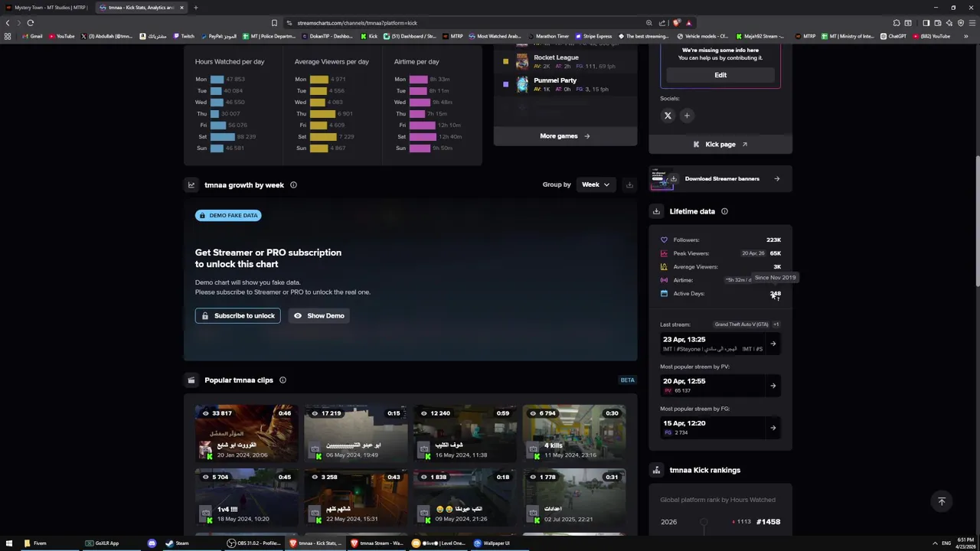Click the clips icon beside Popular tmnaa clips
The height and width of the screenshot is (551, 980).
(x=191, y=380)
